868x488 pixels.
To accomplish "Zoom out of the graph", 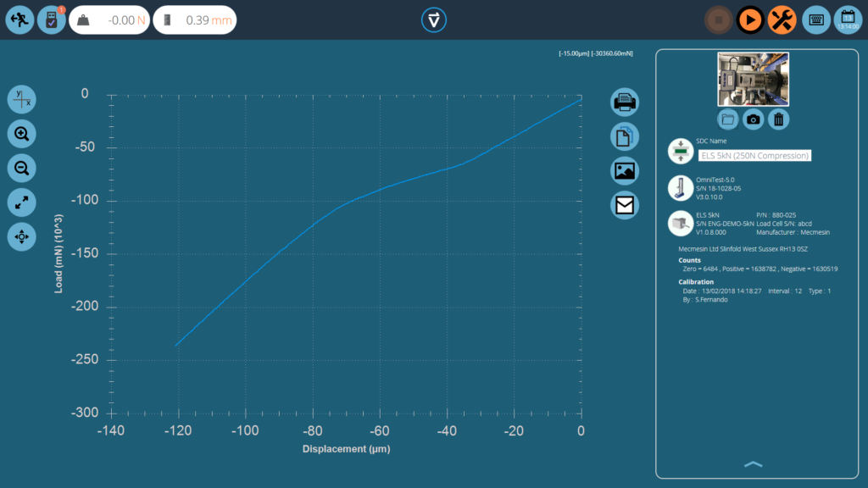I will click(x=22, y=168).
